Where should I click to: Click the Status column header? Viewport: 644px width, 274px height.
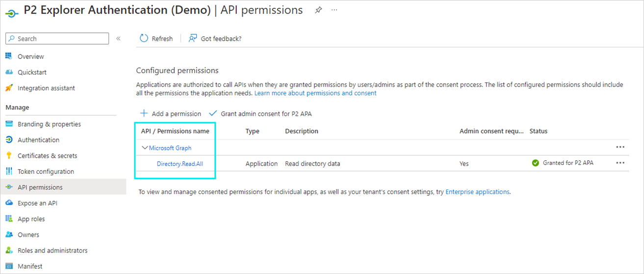[539, 131]
